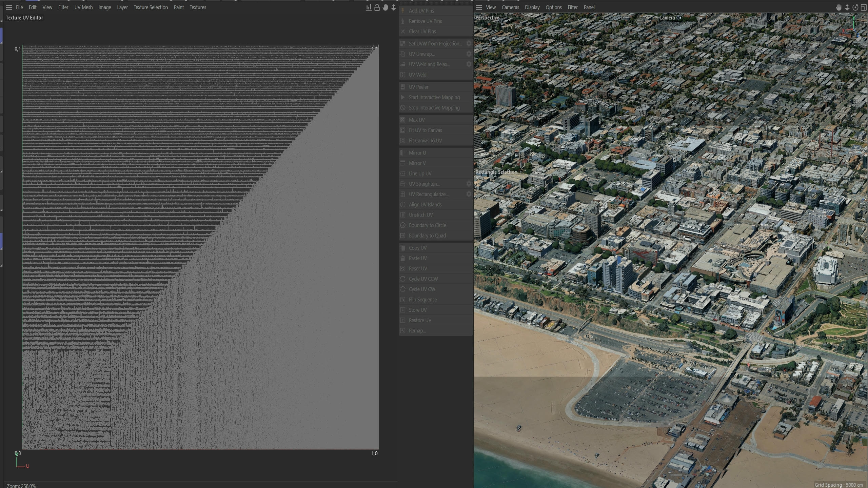This screenshot has width=868, height=488.
Task: Toggle the viewport layout maximize icon
Action: pyautogui.click(x=864, y=7)
